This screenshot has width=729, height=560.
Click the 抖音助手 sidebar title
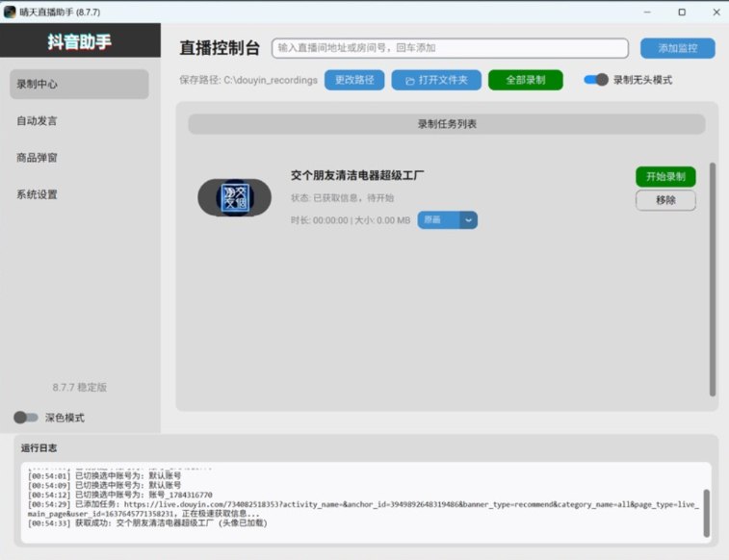coord(80,41)
